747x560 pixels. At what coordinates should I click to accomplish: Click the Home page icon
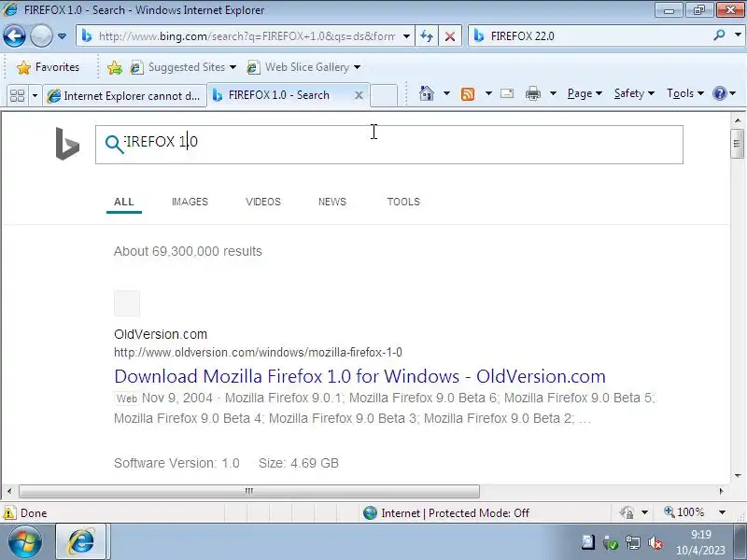(x=427, y=93)
